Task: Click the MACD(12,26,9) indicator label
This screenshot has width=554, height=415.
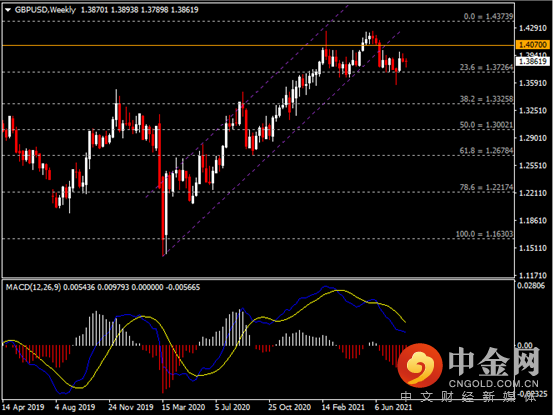Action: coord(33,287)
